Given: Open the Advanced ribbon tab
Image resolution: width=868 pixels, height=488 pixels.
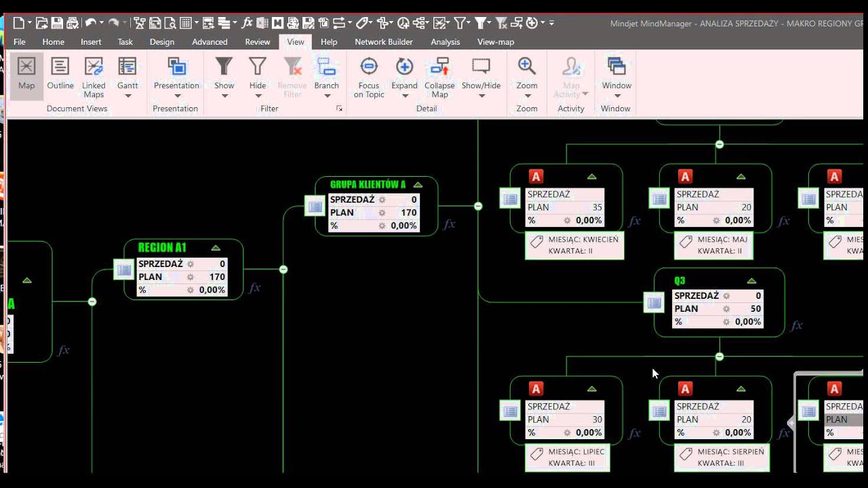Looking at the screenshot, I should click(x=210, y=42).
